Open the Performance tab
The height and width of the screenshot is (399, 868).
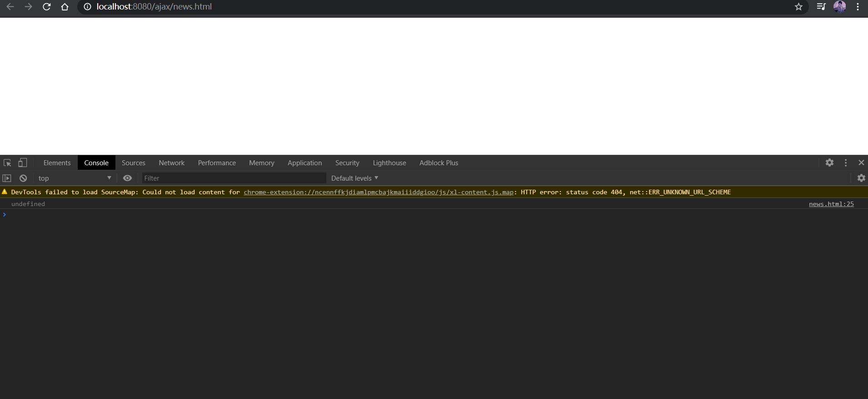217,163
